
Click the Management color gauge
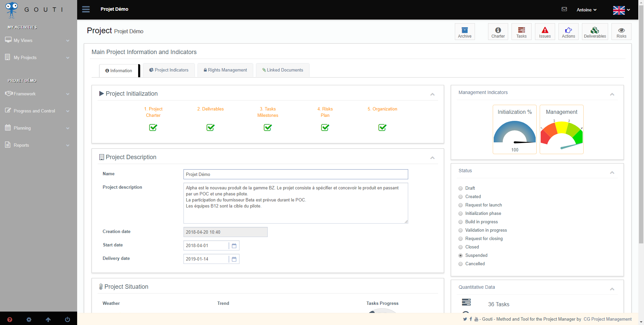pyautogui.click(x=561, y=130)
